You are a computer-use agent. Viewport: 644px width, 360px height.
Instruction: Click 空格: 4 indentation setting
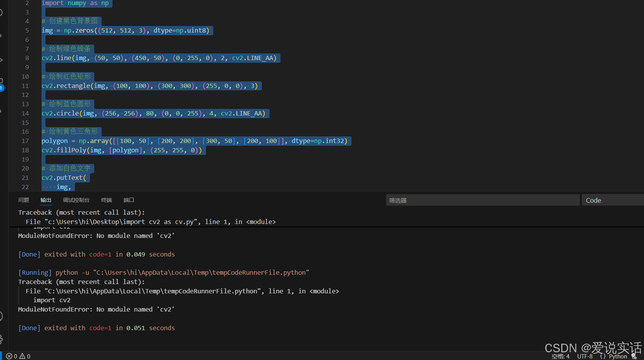(560, 356)
